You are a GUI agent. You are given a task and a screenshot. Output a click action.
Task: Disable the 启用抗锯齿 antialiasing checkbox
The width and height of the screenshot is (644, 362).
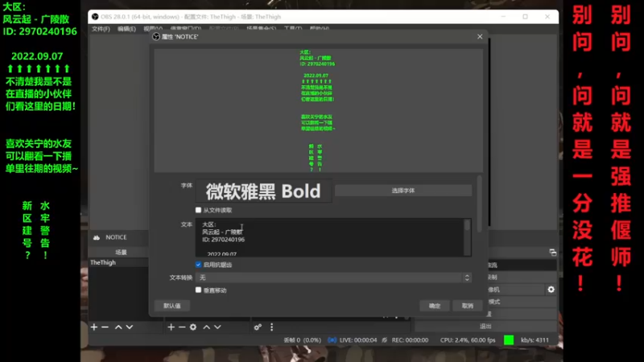point(198,265)
